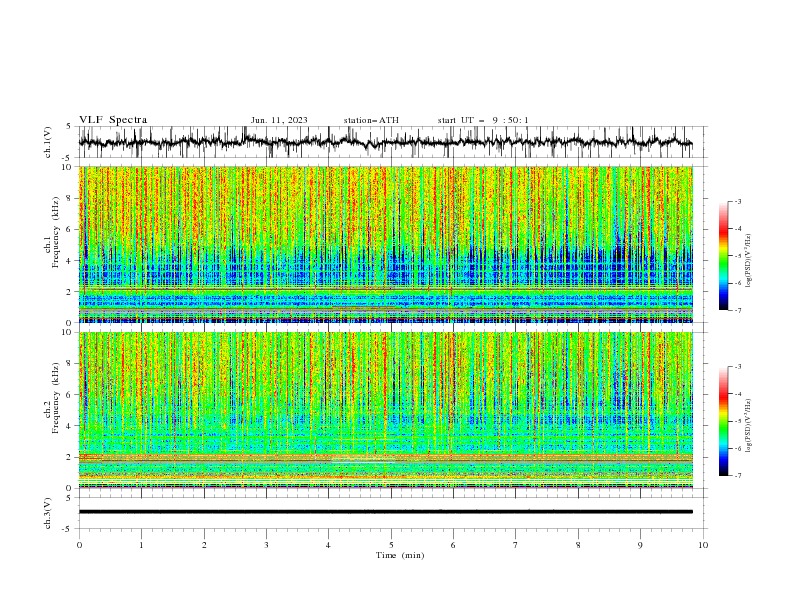The height and width of the screenshot is (612, 792).
Task: Click the ch.1 spectrogram panel
Action: [385, 244]
